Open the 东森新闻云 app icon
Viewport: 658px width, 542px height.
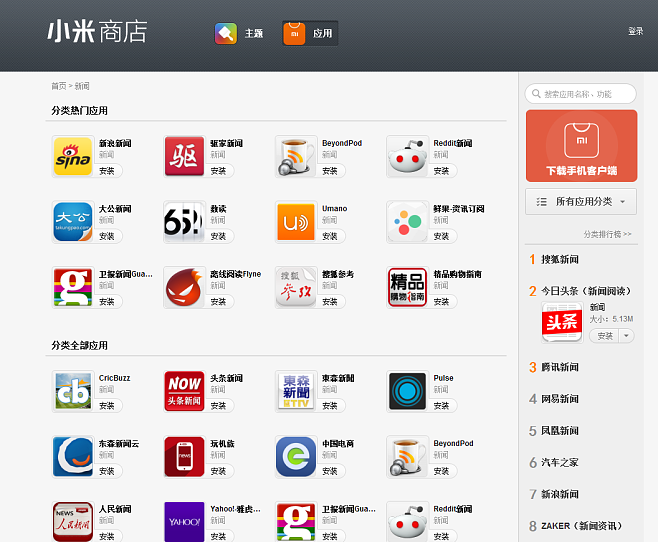click(x=73, y=457)
